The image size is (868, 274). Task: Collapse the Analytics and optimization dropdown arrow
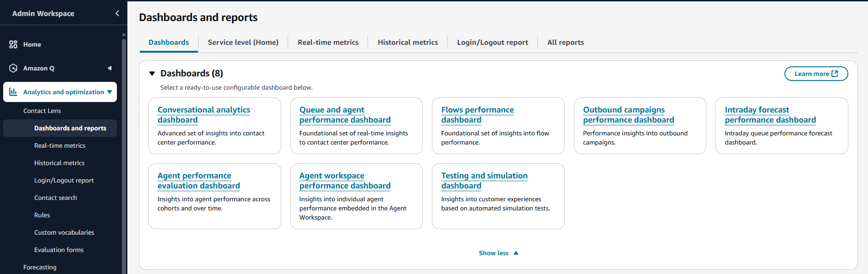pos(110,92)
